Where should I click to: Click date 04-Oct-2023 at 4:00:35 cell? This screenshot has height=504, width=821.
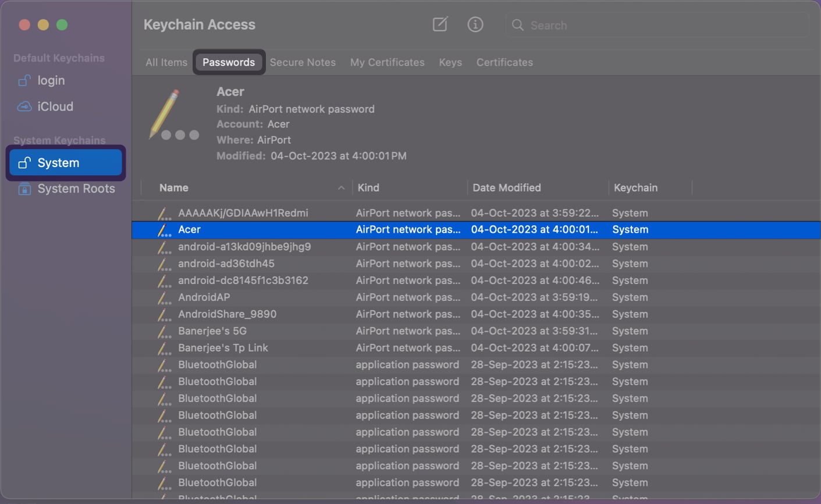[535, 314]
